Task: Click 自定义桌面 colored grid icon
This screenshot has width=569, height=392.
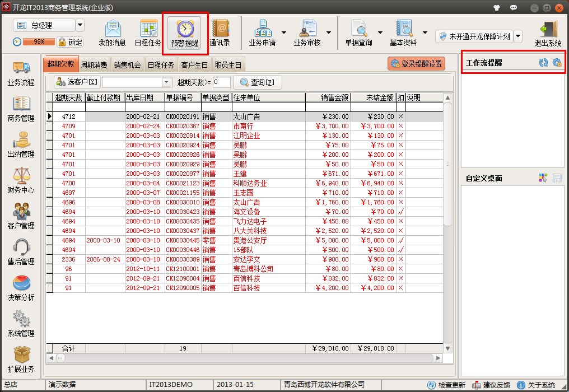Action: click(x=543, y=178)
